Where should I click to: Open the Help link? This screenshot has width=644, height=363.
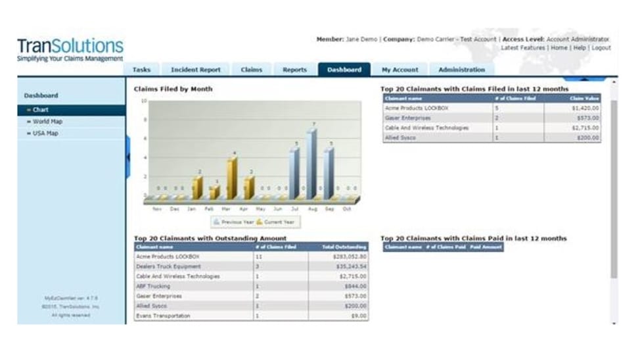pos(579,48)
